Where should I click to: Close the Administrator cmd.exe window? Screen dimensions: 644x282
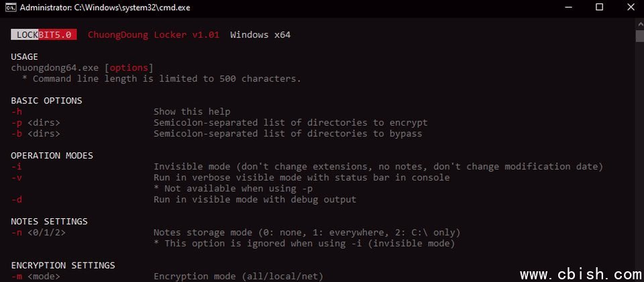click(629, 8)
